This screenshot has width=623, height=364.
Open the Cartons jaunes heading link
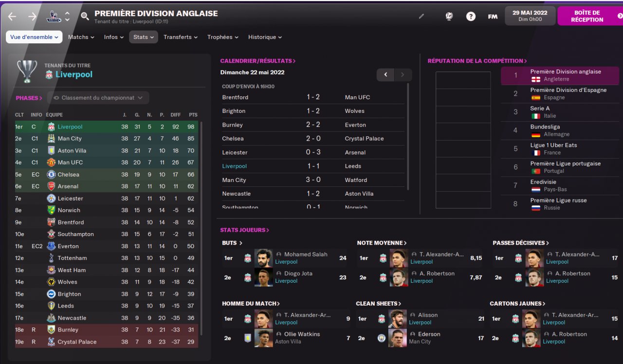click(x=517, y=304)
